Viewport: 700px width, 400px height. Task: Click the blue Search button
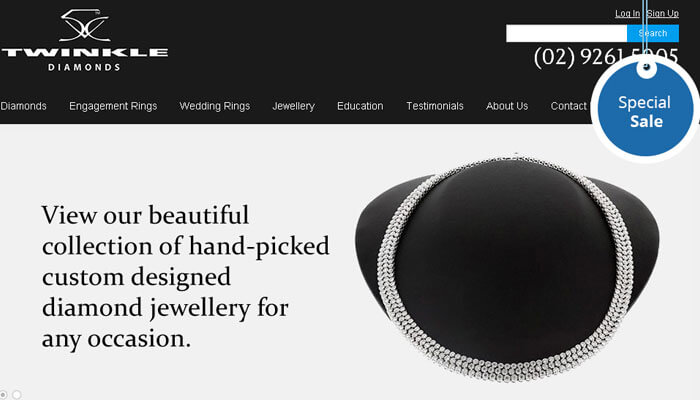[653, 33]
